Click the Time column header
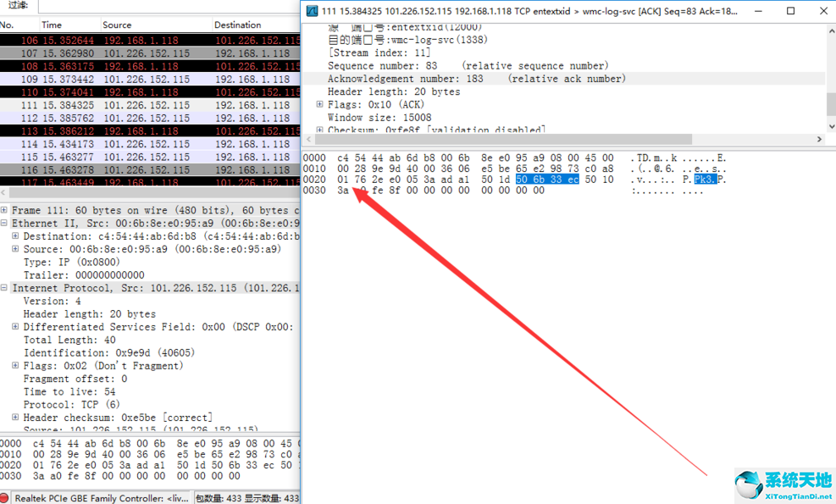This screenshot has height=504, width=836. [x=53, y=25]
